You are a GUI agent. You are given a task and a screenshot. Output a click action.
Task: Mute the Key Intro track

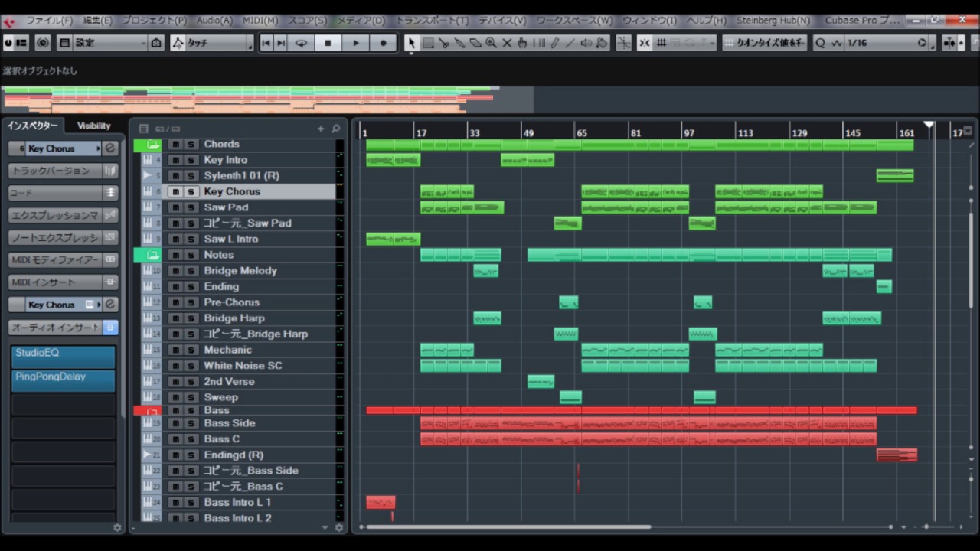(x=176, y=160)
